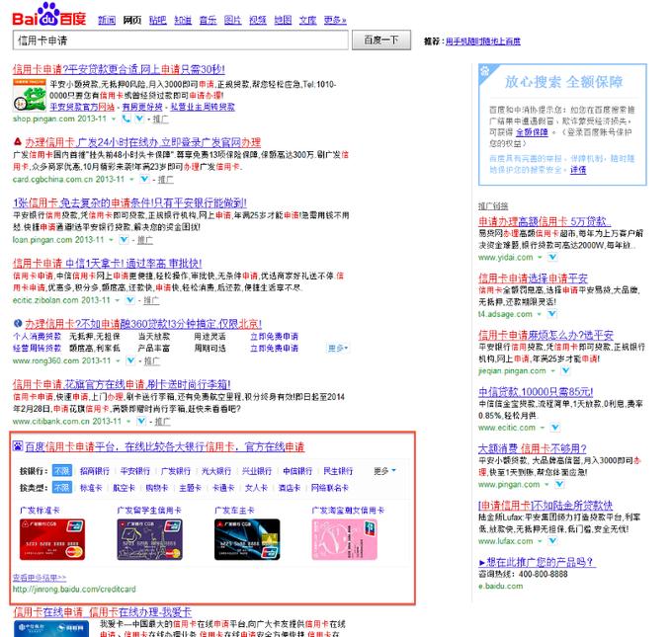Click the Baidu paw icon before 百度信用卡申请平台
This screenshot has height=637, width=672.
[18, 446]
